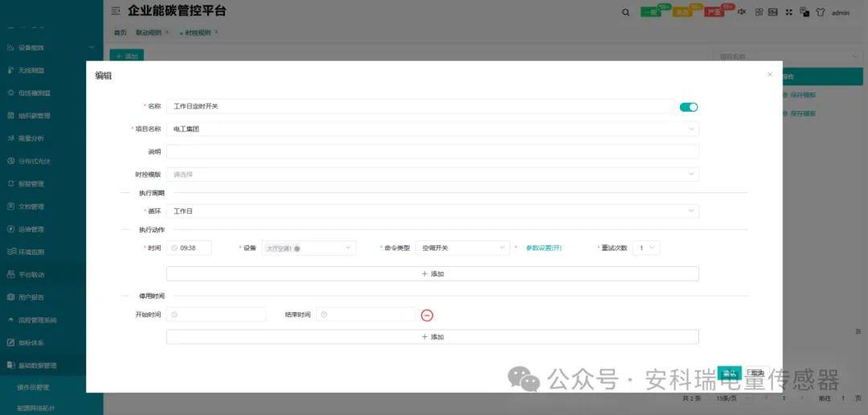Click the 名称 input field

click(x=420, y=106)
